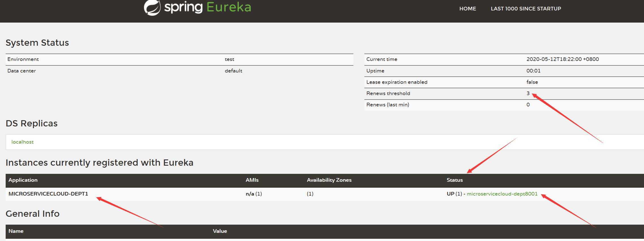Click the System Status heading
The height and width of the screenshot is (241, 644).
(x=37, y=43)
